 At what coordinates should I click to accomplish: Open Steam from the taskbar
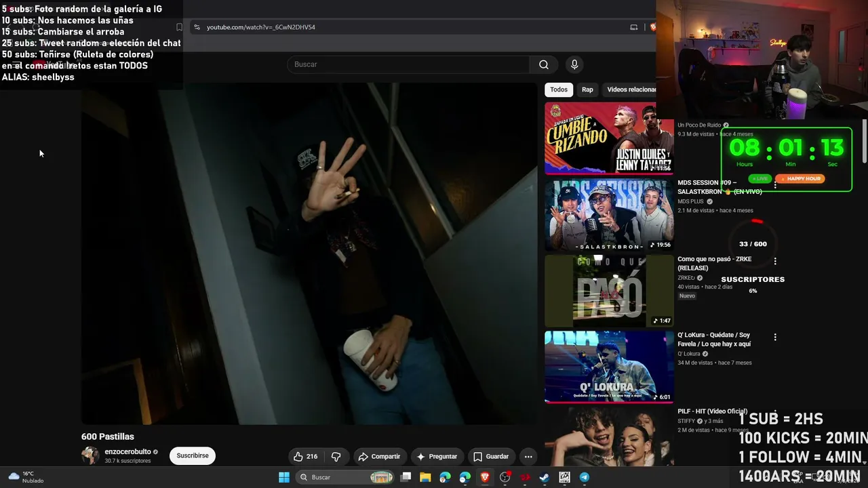tap(545, 477)
